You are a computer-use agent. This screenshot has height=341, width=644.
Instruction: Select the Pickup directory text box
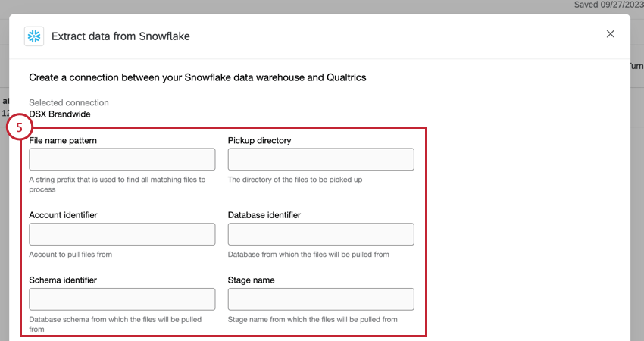click(x=320, y=159)
